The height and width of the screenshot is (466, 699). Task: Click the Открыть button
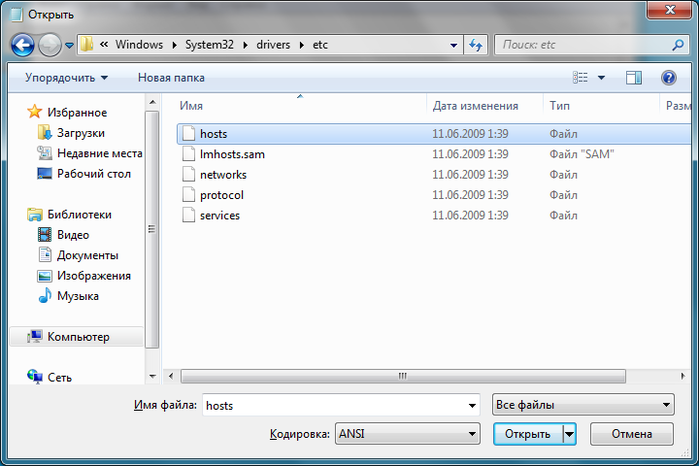click(x=528, y=434)
